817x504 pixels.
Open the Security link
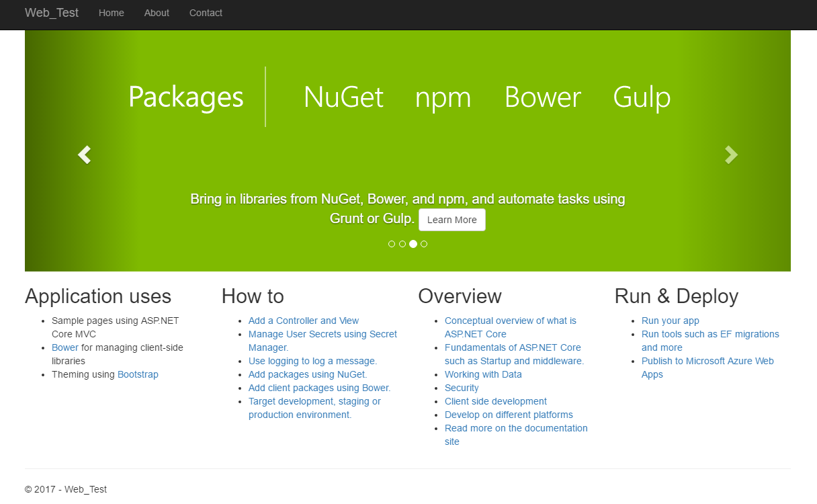462,388
